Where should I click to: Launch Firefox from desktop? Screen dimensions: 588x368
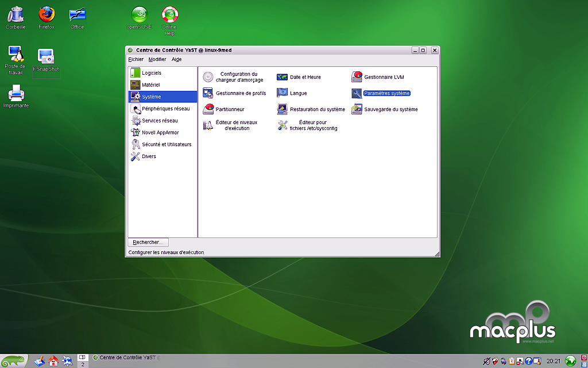click(x=47, y=18)
